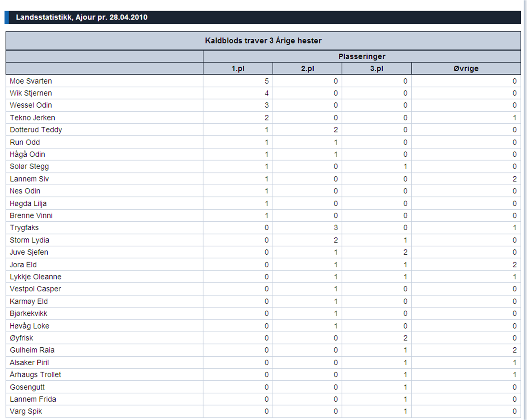Select the horse name Trygfaks
Image resolution: width=527 pixels, height=420 pixels.
click(24, 228)
